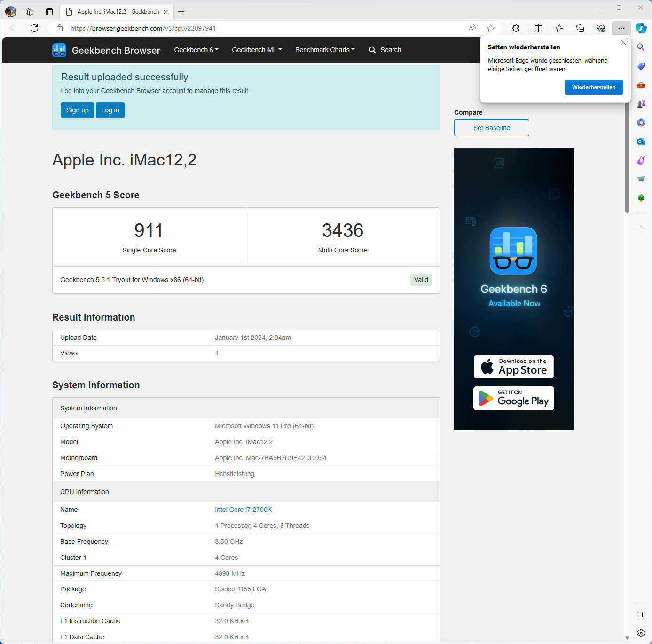Viewport: 652px width, 644px height.
Task: Click Get it on Google Play badge
Action: (514, 398)
